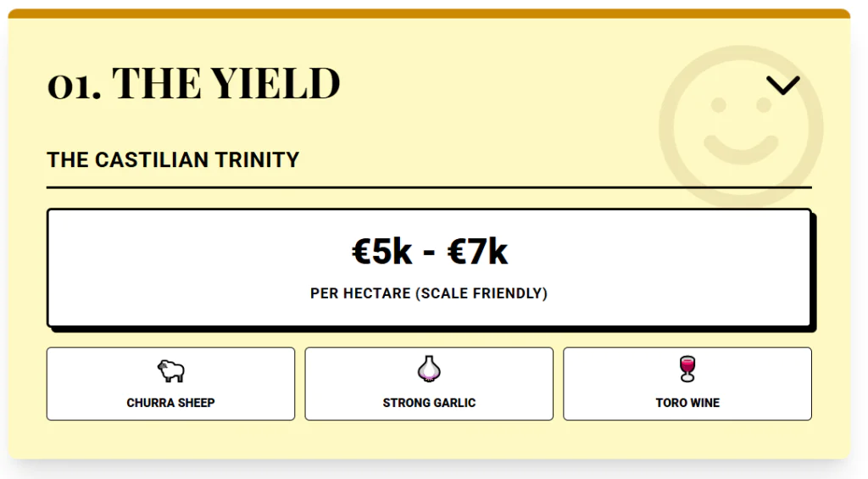Image resolution: width=868 pixels, height=479 pixels.
Task: Click the €7k upper price figure
Action: pyautogui.click(x=478, y=252)
